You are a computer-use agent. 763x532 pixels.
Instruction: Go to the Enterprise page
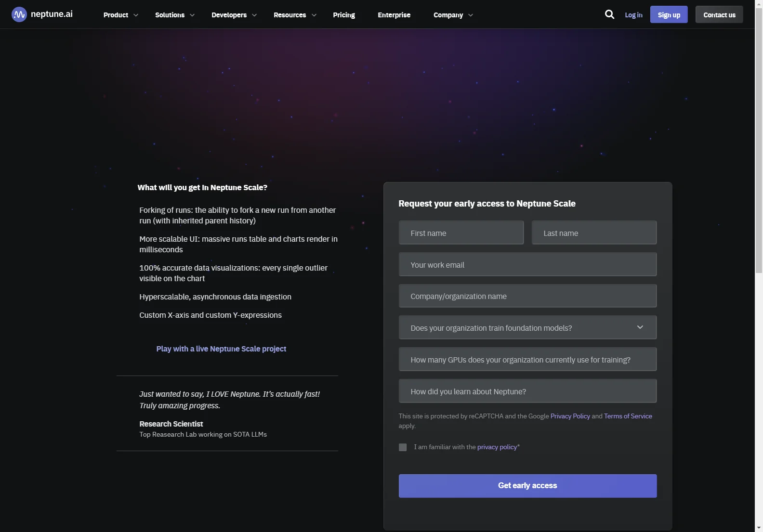coord(394,15)
